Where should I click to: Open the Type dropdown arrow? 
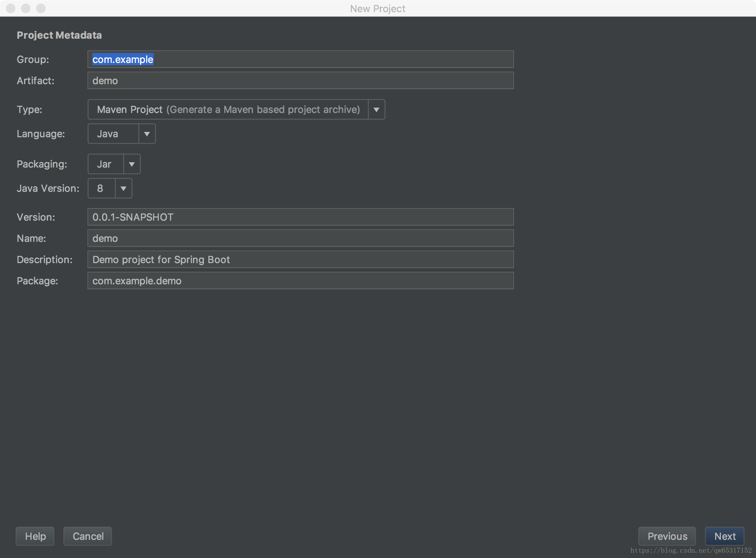click(x=376, y=110)
